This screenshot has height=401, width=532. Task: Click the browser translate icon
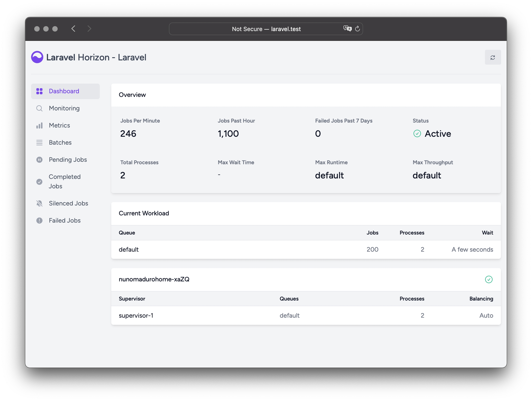click(x=347, y=29)
